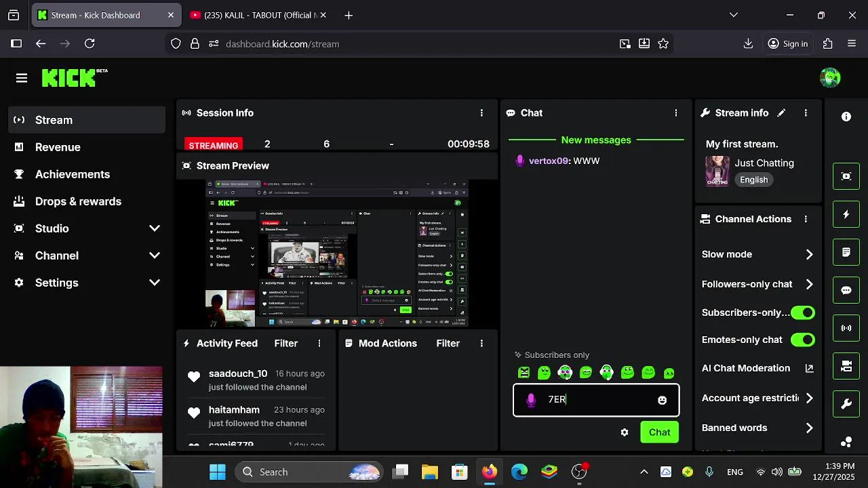
Task: Open the emoji picker in chat input
Action: pos(663,400)
